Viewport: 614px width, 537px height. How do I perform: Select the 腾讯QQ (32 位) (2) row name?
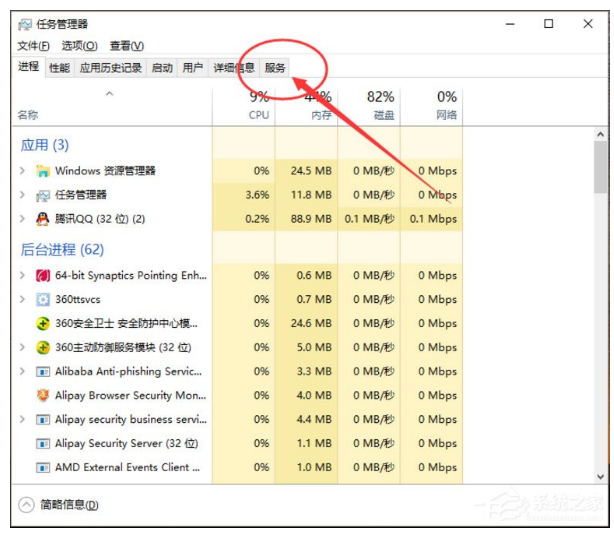[x=100, y=219]
